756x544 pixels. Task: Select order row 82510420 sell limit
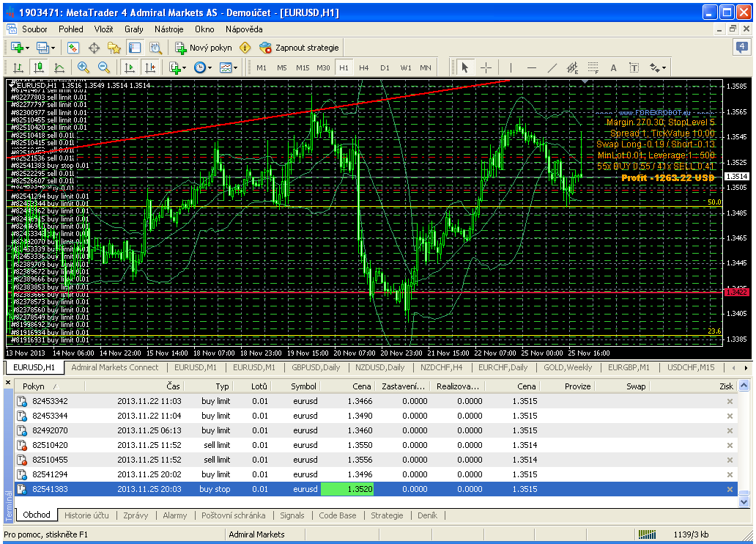pos(376,445)
